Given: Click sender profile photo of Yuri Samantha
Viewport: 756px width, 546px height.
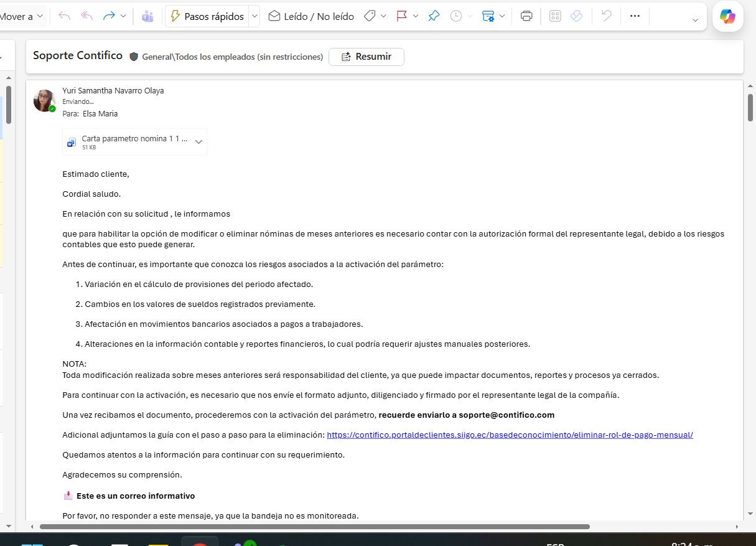Looking at the screenshot, I should pos(44,100).
